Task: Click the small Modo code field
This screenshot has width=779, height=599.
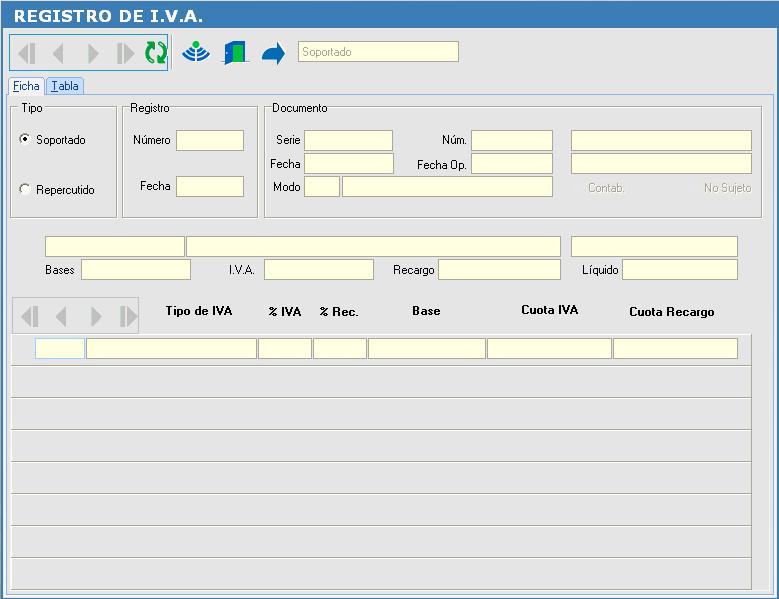Action: [322, 186]
